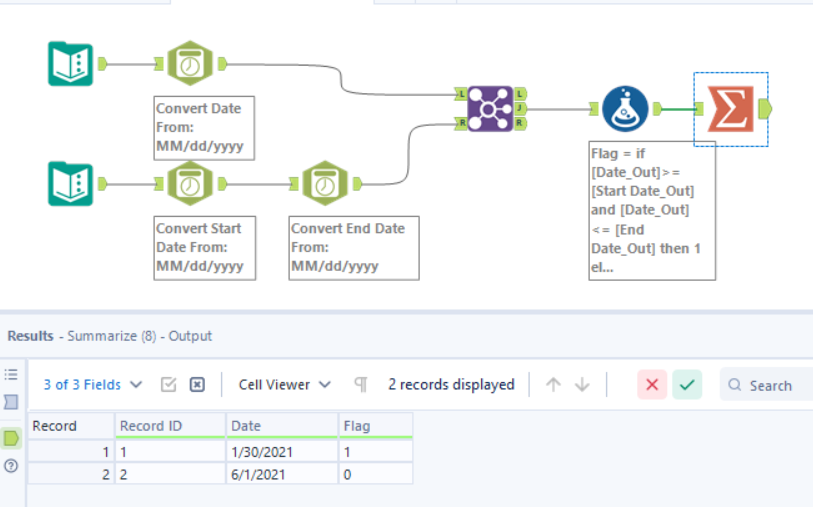Expand the '3 of 3 Fields' dropdown
The height and width of the screenshot is (507, 813).
(93, 385)
